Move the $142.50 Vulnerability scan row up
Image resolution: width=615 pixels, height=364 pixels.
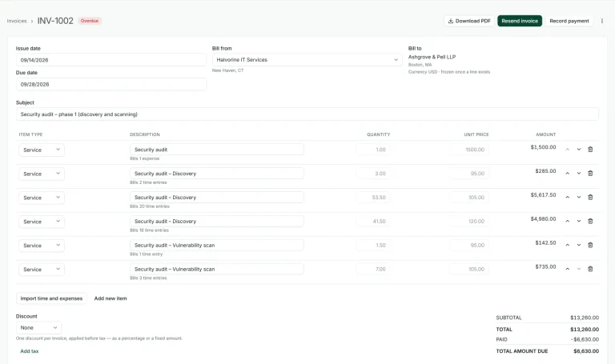pyautogui.click(x=568, y=245)
